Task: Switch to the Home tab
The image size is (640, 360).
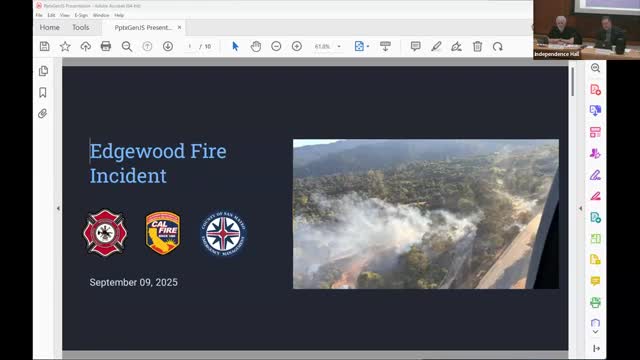Action: click(x=49, y=27)
